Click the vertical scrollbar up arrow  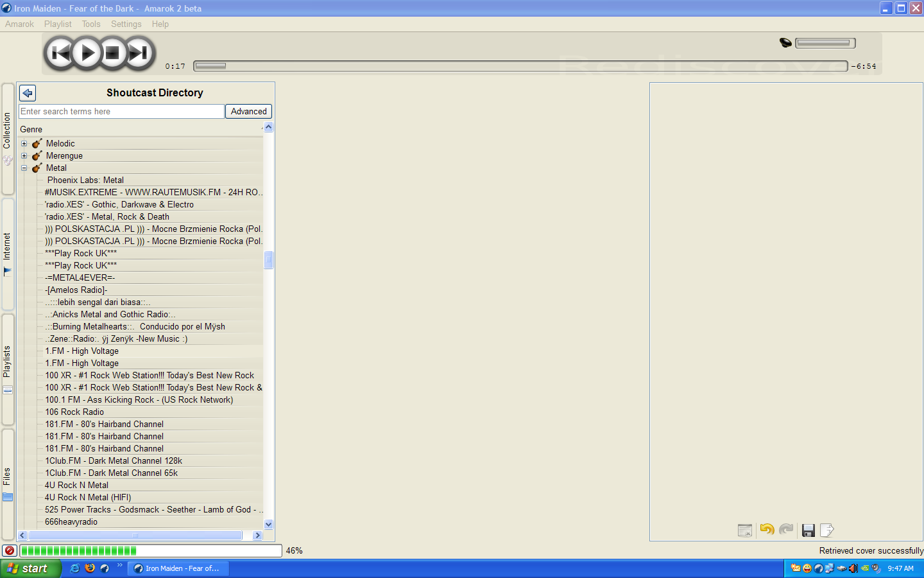[268, 127]
